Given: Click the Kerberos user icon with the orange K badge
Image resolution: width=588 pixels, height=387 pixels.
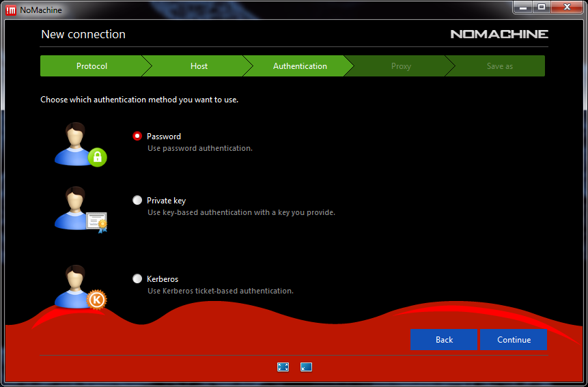Looking at the screenshot, I should pyautogui.click(x=81, y=288).
